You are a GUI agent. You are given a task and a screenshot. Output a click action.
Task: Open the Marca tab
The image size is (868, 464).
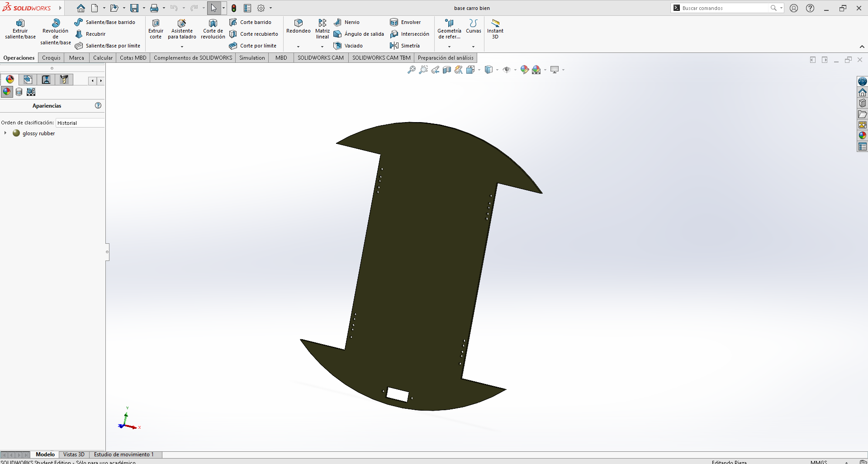(x=76, y=58)
